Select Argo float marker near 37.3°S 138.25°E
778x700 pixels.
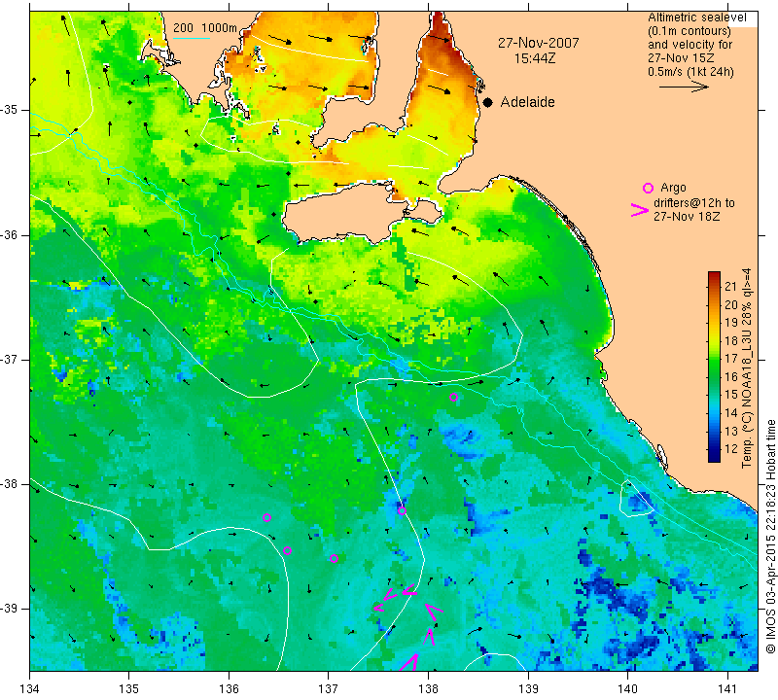(453, 397)
